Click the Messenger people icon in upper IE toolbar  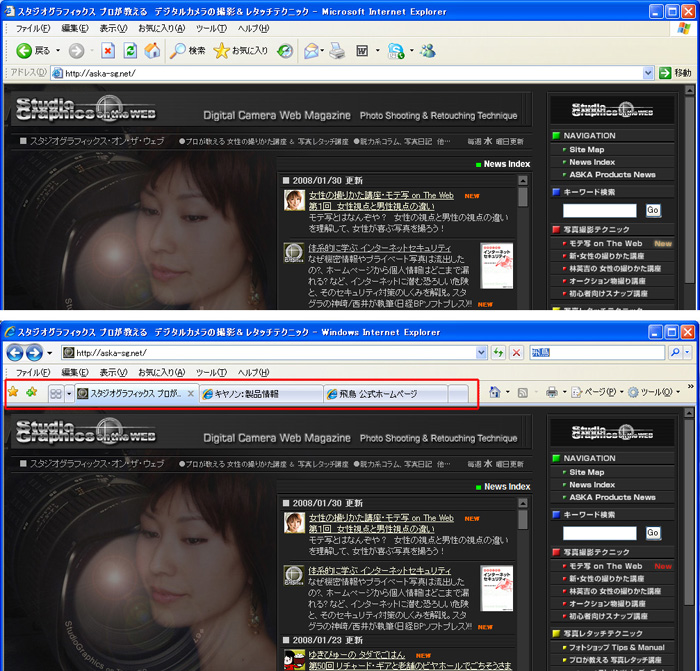tap(428, 51)
